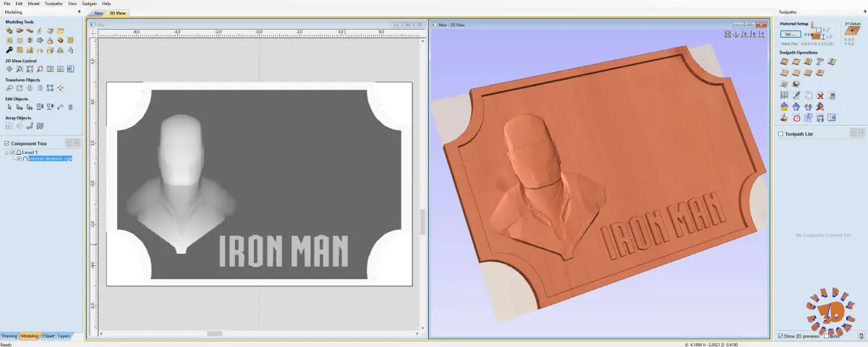868x347 pixels.
Task: Disable Show 2D previews checkbox
Action: click(780, 336)
